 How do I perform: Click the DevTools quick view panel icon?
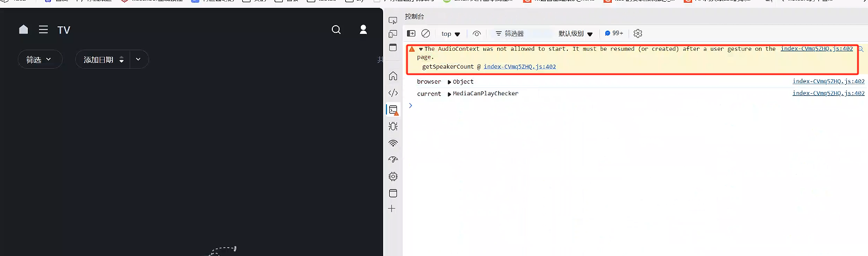[x=393, y=47]
